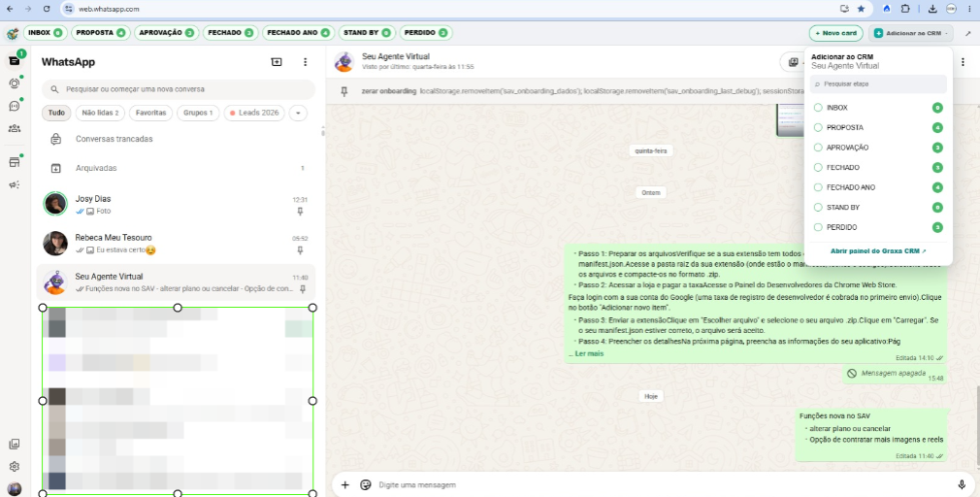Switch to Favoritas filter
This screenshot has width=980, height=497.
pos(150,114)
